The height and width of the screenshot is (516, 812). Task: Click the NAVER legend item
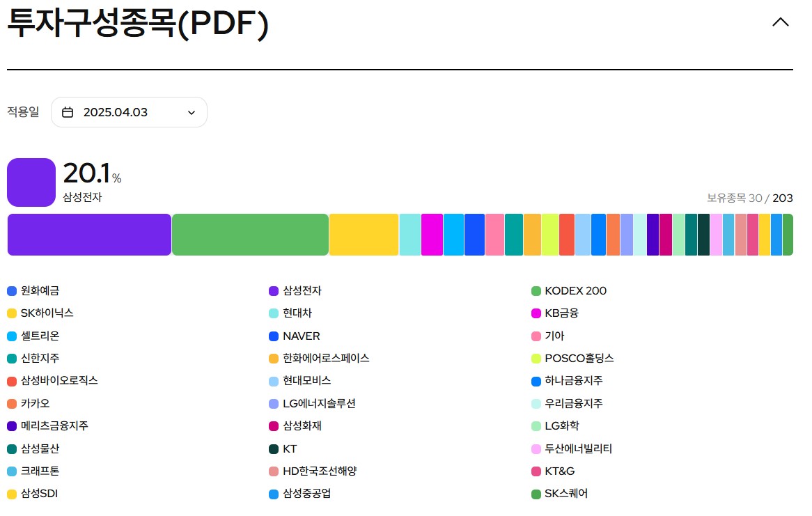[x=295, y=336]
